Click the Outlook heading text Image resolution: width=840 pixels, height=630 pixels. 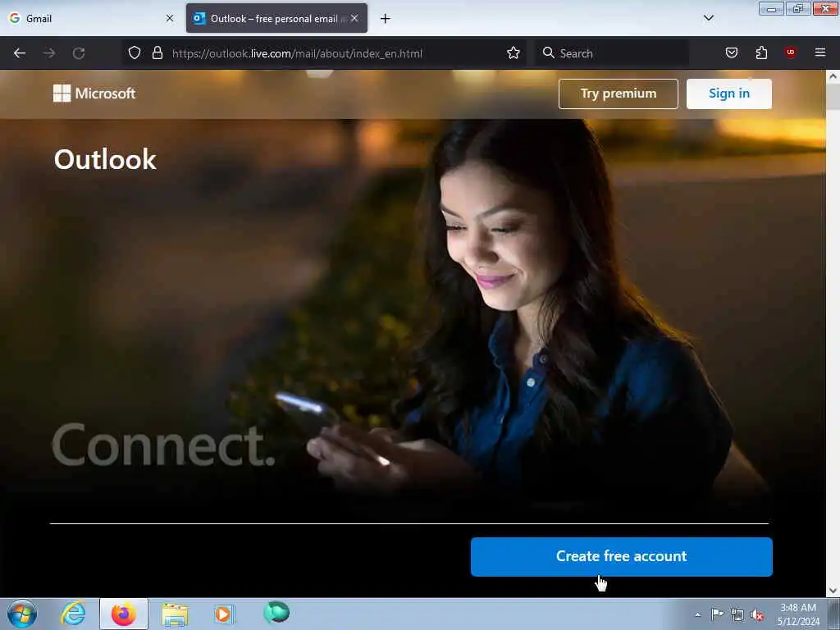point(105,159)
